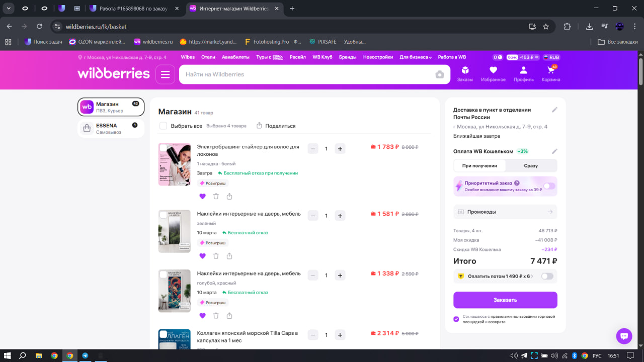Open the question mark hint for Приоритетный заказ

(517, 184)
